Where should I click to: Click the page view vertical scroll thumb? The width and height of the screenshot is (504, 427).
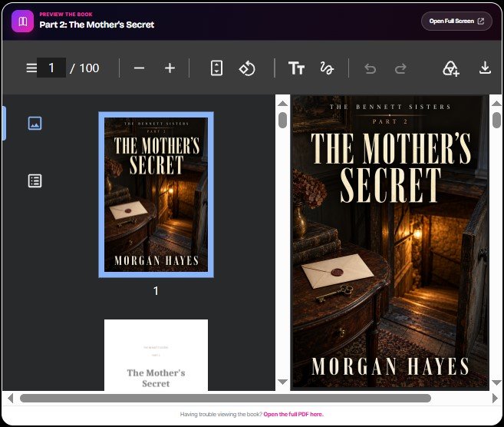496,120
